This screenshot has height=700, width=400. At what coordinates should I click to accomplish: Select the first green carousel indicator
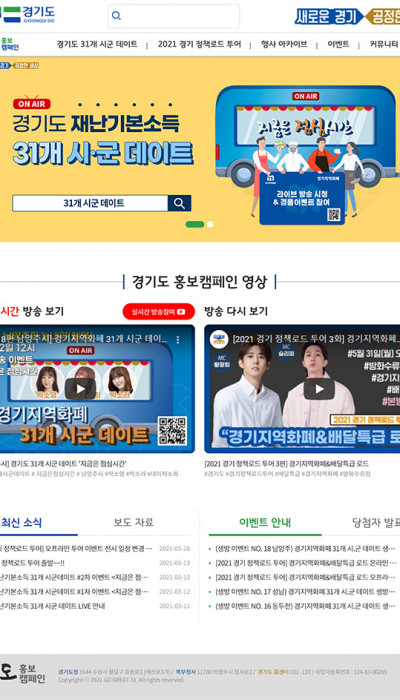point(195,224)
